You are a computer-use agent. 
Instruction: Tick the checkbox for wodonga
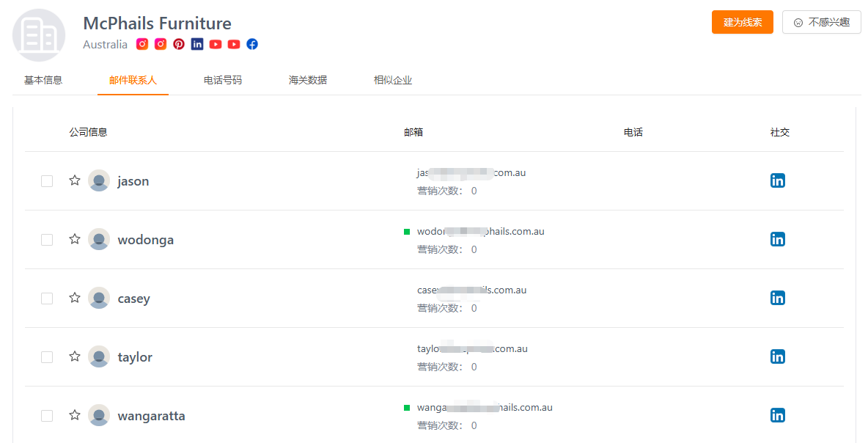point(47,240)
